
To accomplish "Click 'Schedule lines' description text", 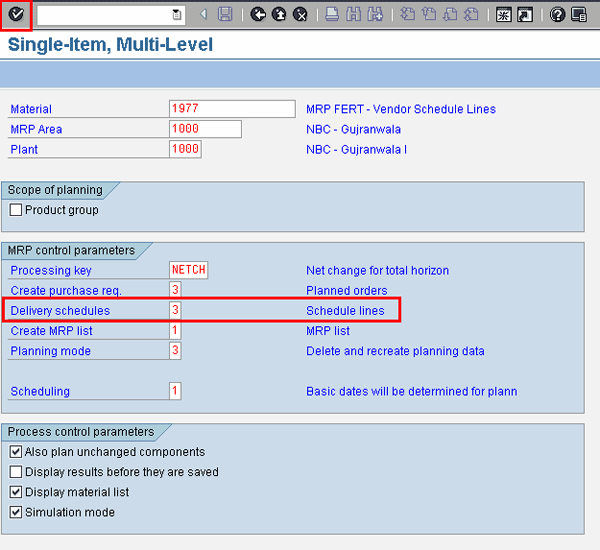I will [x=345, y=311].
